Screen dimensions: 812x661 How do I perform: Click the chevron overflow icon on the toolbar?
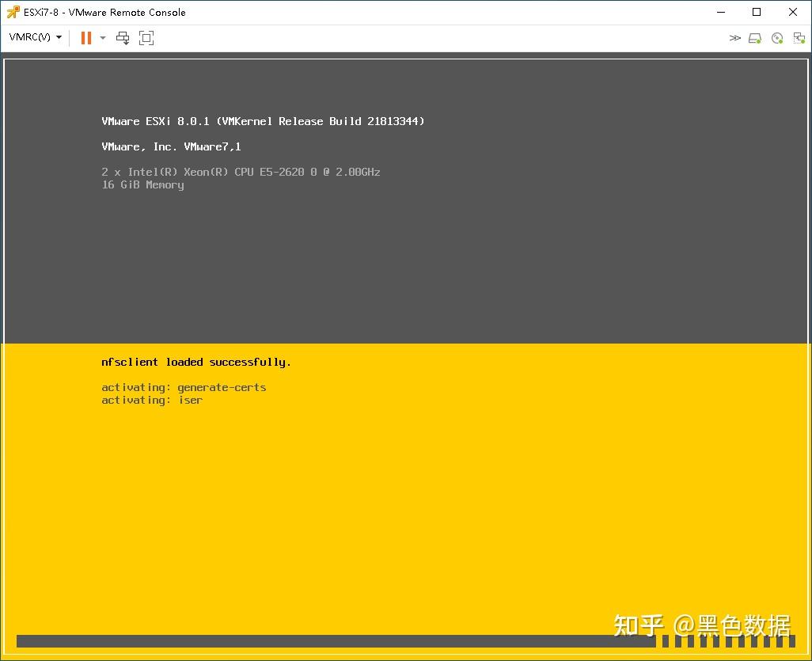click(734, 37)
